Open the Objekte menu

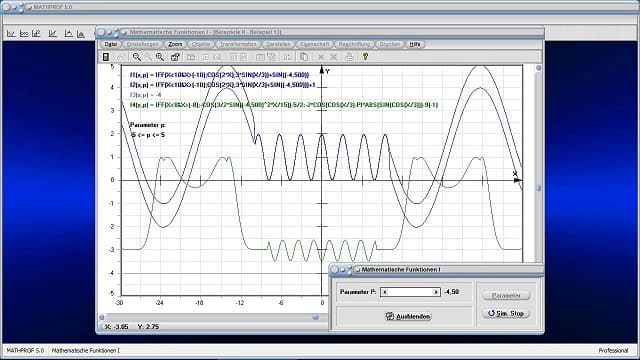[201, 44]
